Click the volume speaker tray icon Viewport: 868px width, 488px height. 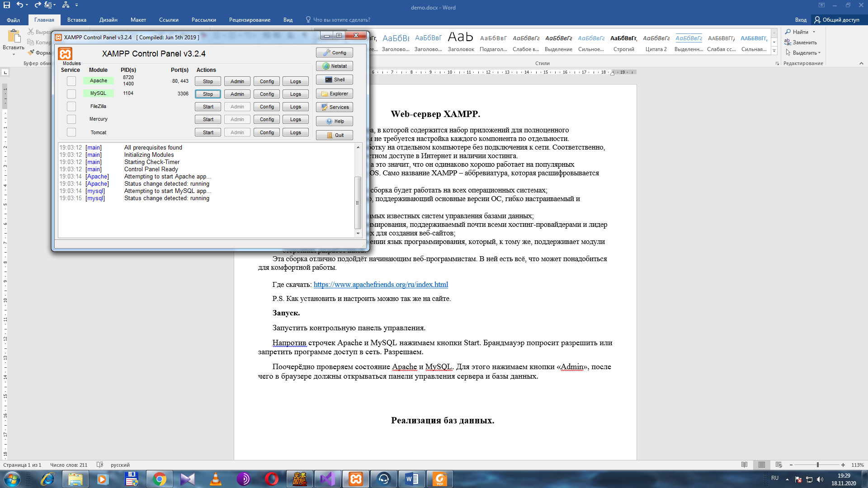(820, 479)
